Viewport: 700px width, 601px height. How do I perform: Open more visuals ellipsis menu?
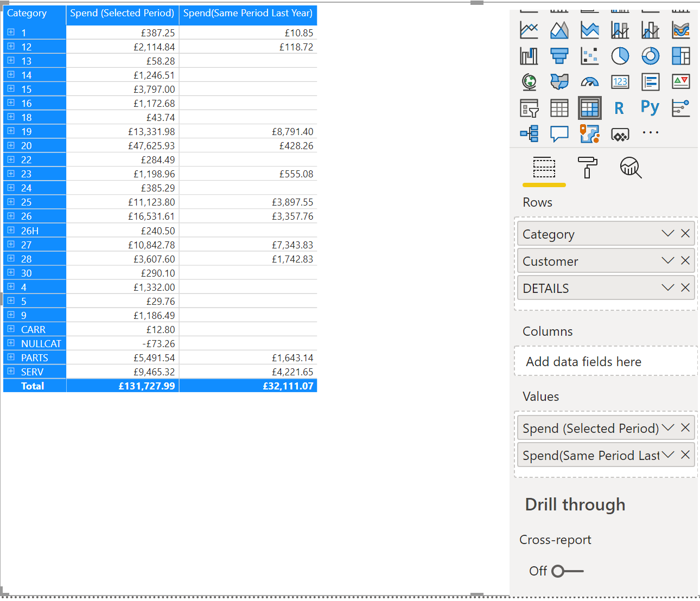tap(650, 132)
